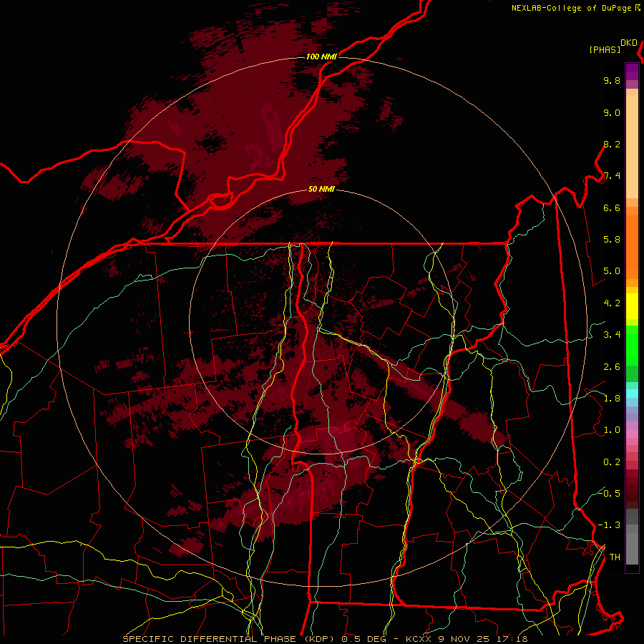Viewport: 644px width, 644px height.
Task: Click the -1.3 legend value
Action: point(609,525)
